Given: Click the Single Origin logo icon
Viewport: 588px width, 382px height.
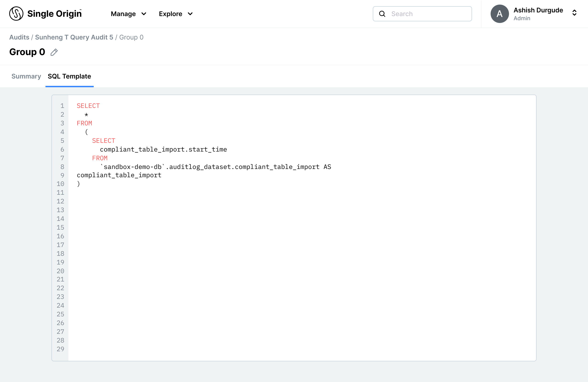Looking at the screenshot, I should pos(16,14).
